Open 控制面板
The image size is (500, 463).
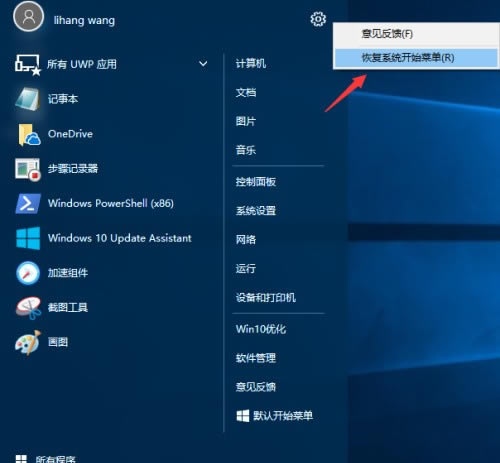coord(256,182)
